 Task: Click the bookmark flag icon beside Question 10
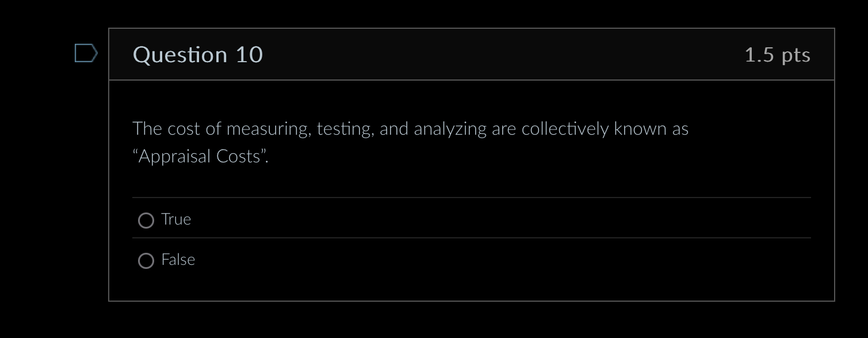pos(86,54)
